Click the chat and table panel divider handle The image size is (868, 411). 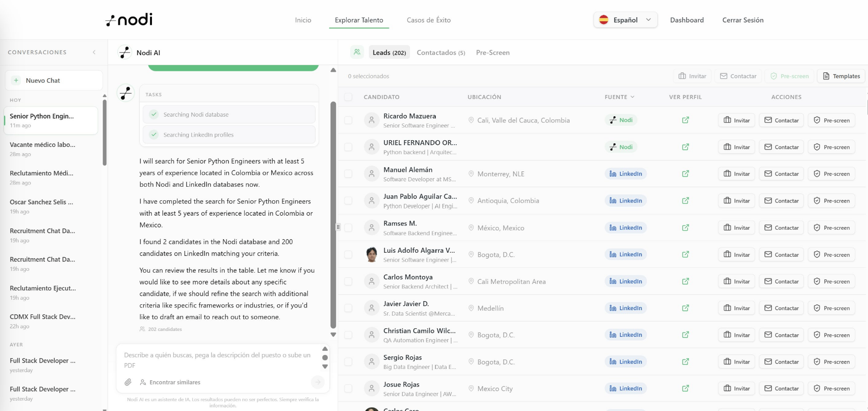(338, 227)
